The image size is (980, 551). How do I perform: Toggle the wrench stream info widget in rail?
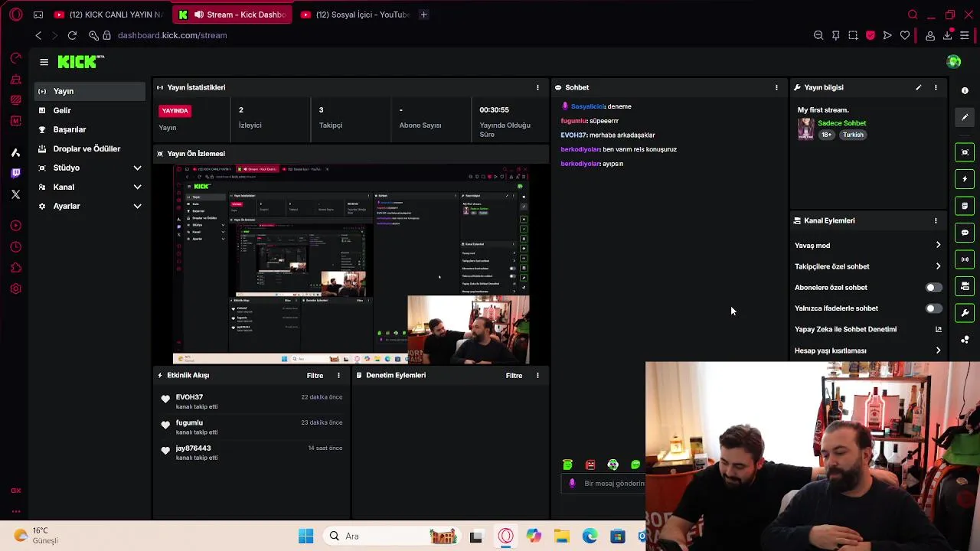point(965,313)
